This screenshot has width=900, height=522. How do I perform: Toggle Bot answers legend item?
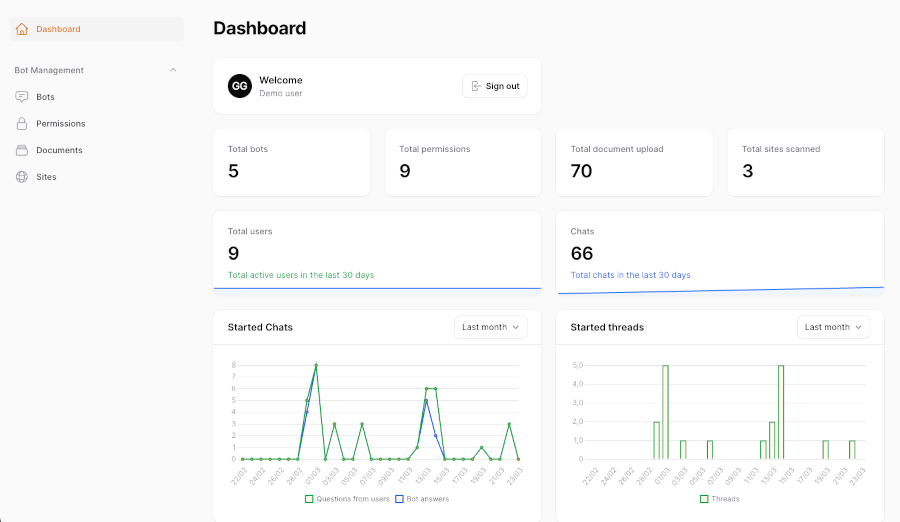(421, 498)
